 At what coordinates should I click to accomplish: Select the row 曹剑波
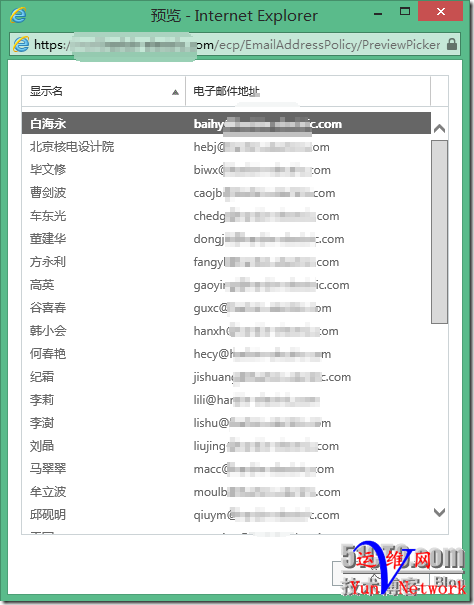[x=226, y=193]
